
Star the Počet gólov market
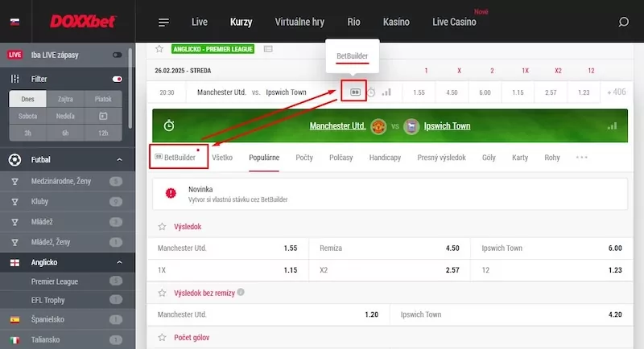163,338
